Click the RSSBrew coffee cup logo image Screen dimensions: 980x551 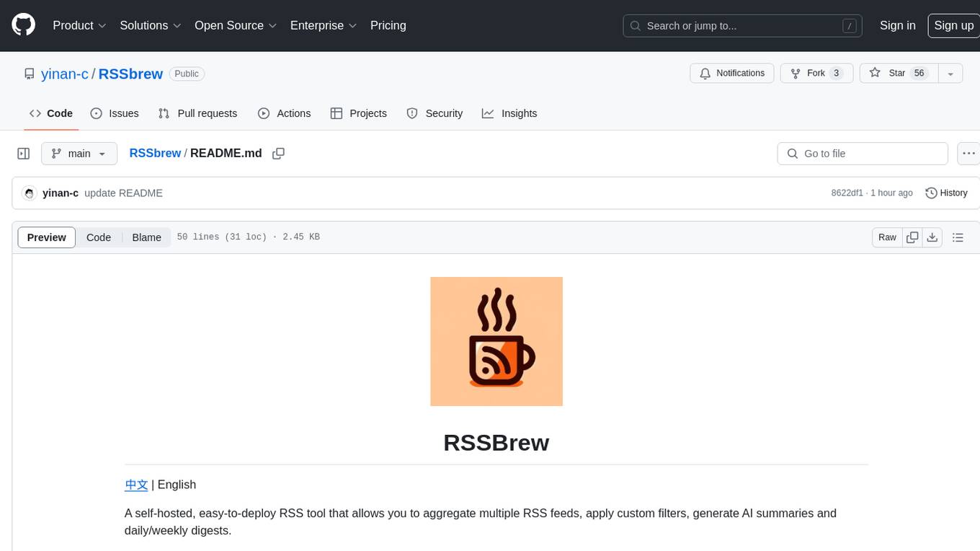(x=496, y=341)
